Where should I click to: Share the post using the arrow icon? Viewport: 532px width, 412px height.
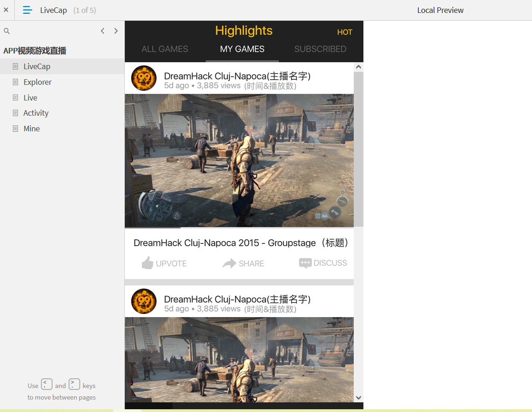tap(229, 263)
